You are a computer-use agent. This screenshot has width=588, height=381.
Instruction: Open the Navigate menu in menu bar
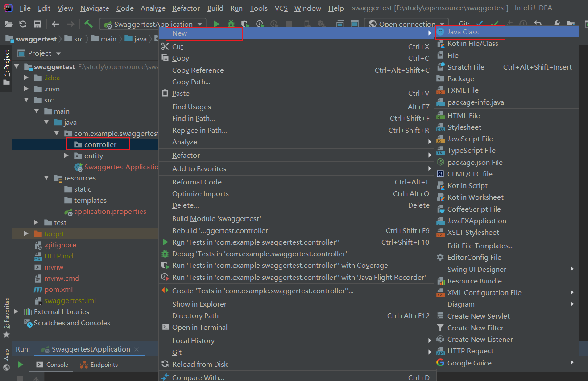(95, 8)
